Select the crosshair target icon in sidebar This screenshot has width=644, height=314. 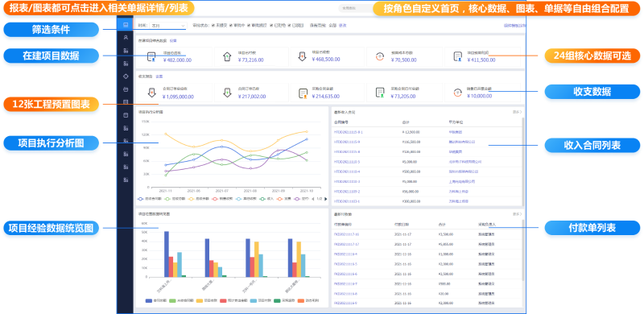coord(126,76)
